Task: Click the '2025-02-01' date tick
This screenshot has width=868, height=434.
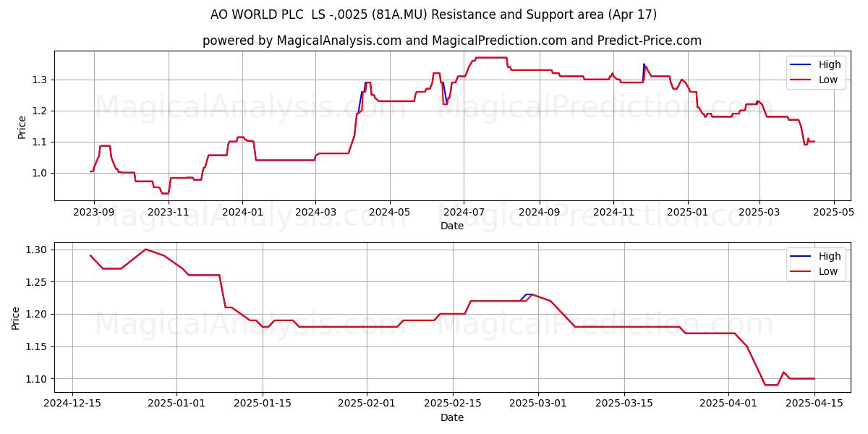Action: click(x=365, y=404)
